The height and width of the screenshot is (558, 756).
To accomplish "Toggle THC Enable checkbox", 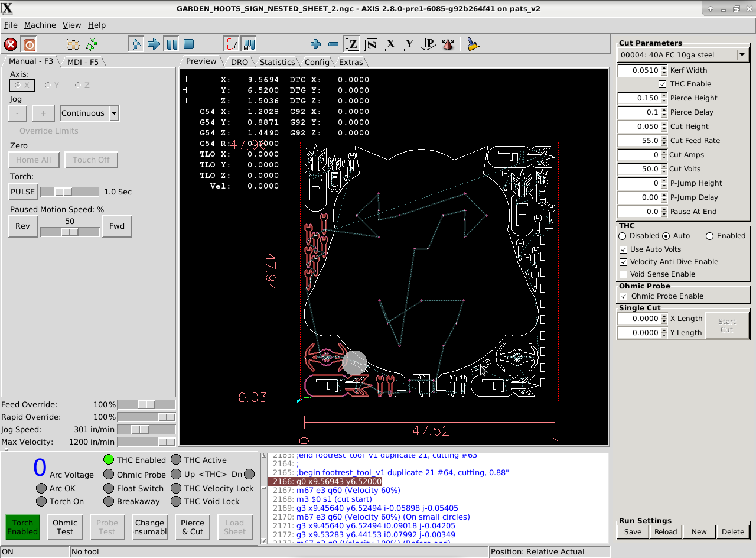I will pos(662,84).
